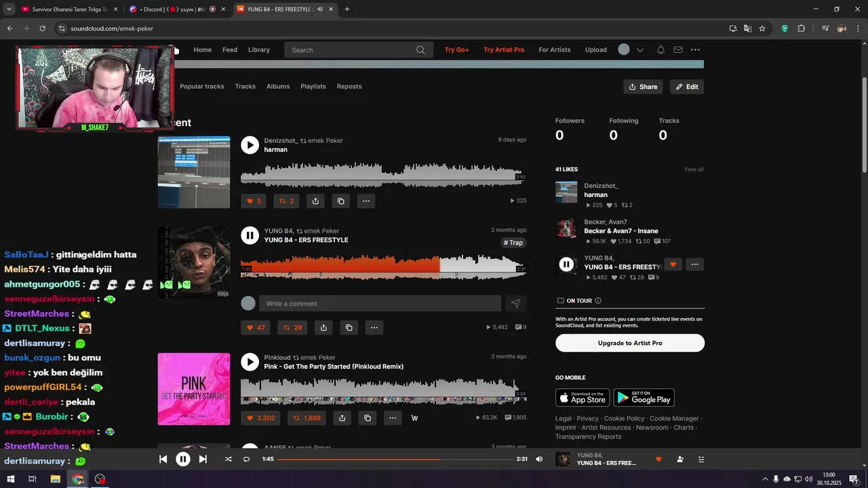Click View all next to 41 LIKES
Viewport: 868px width, 488px height.
(x=694, y=169)
